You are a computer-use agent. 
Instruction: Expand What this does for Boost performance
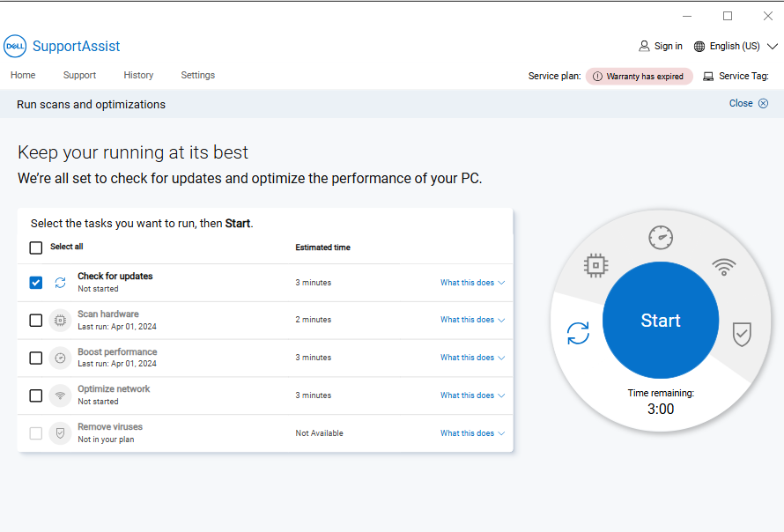point(472,358)
